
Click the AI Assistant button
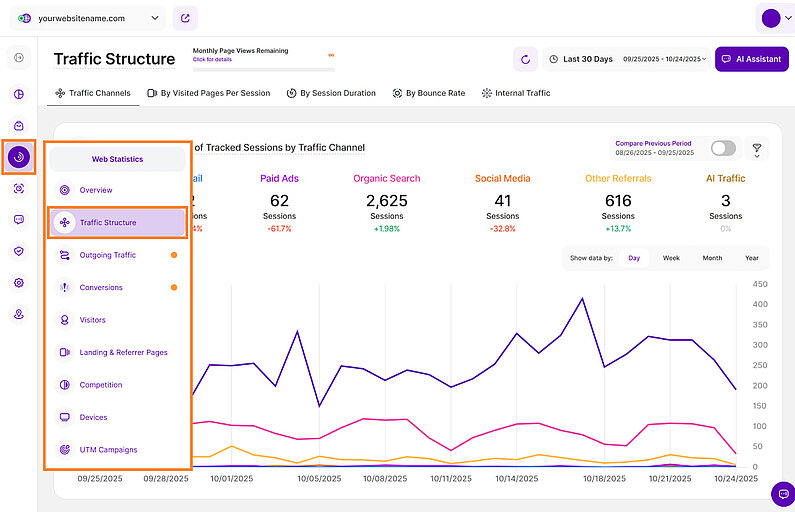click(x=751, y=59)
